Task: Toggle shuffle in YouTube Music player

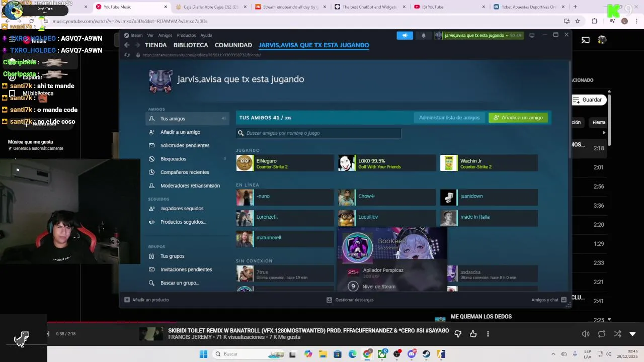Action: (x=617, y=334)
